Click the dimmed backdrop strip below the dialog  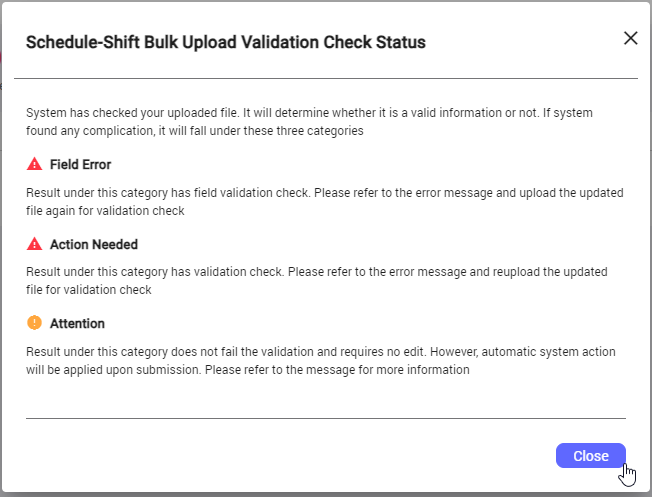pyautogui.click(x=326, y=495)
